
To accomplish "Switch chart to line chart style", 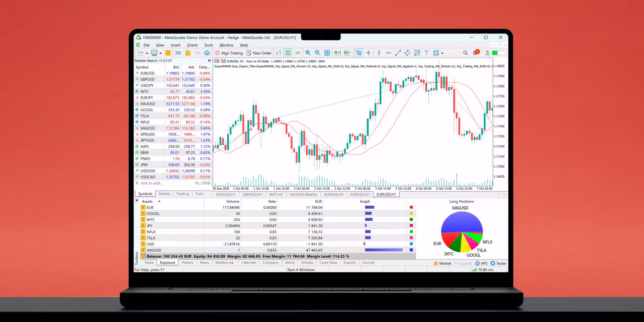I will pyautogui.click(x=298, y=53).
